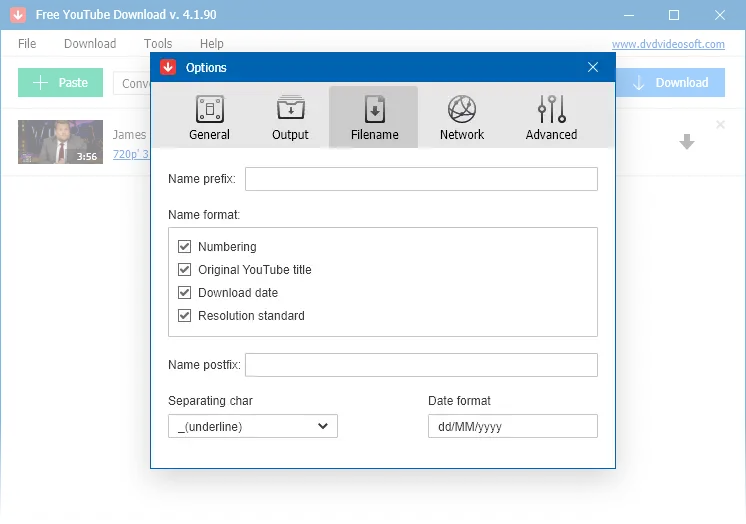746x524 pixels.
Task: Maximize the Free YouTube Download window
Action: [674, 15]
